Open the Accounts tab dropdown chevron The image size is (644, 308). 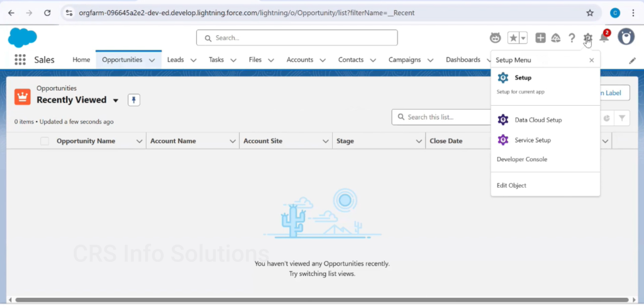point(323,60)
